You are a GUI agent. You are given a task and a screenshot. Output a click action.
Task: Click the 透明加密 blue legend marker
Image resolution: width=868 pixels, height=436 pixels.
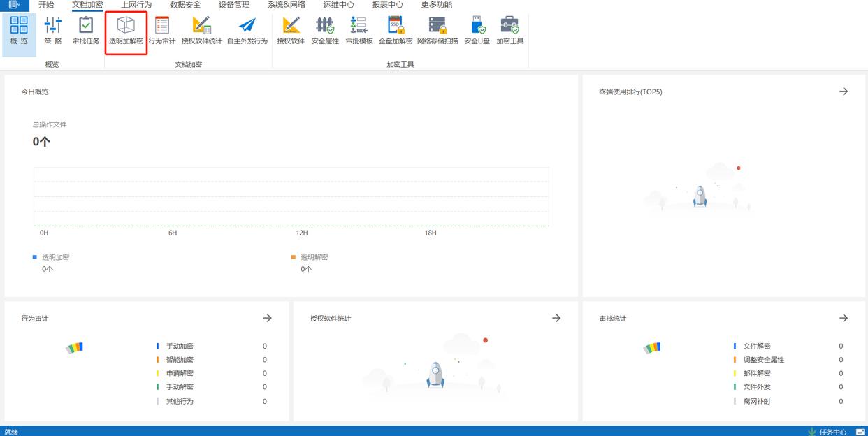35,257
